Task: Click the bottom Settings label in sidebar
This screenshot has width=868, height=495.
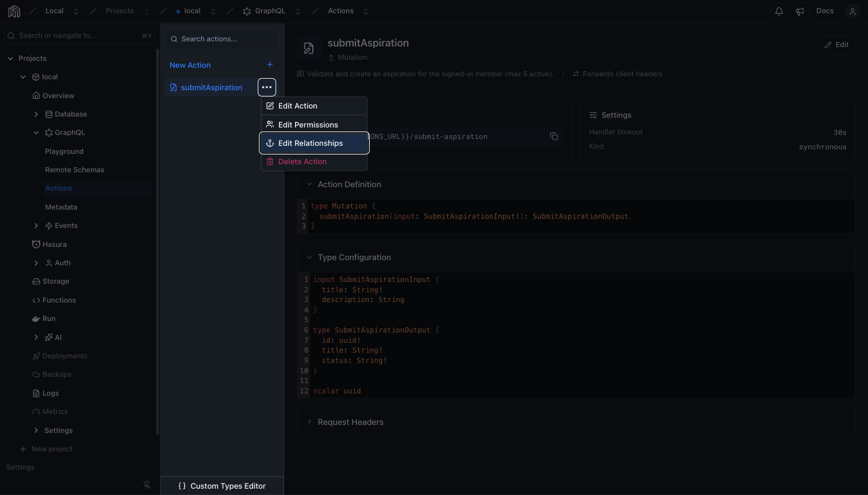Action: (20, 467)
